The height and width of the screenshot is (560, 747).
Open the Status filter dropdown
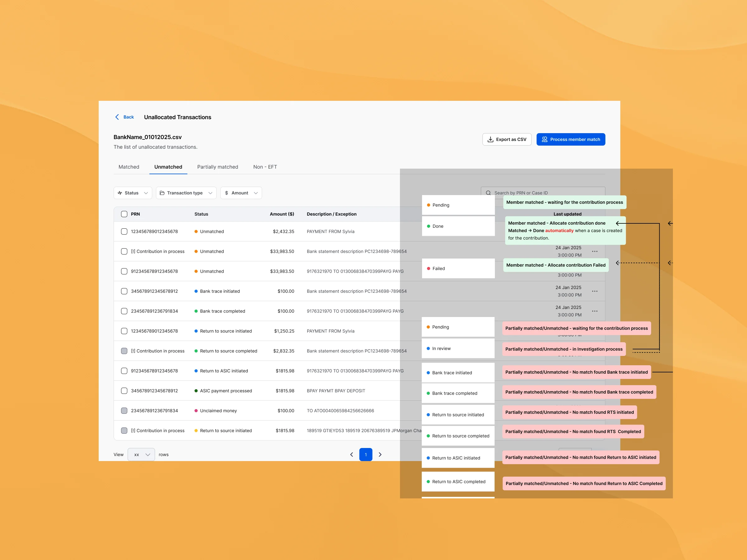coord(133,193)
